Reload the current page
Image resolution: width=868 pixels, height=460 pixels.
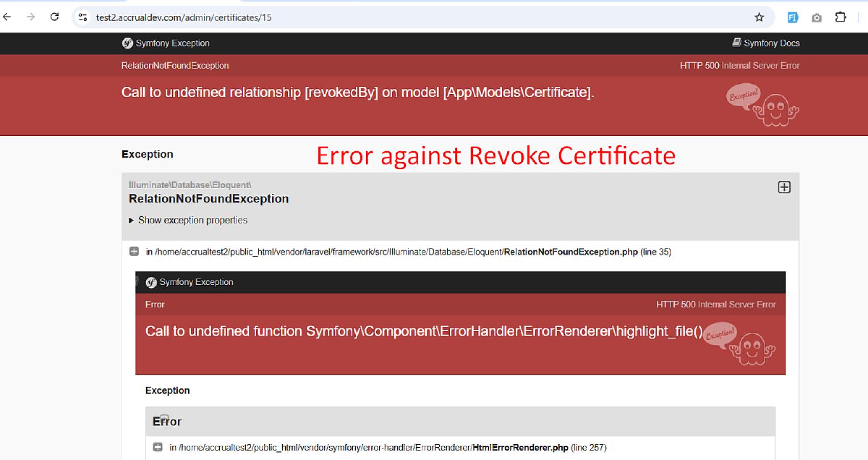pyautogui.click(x=54, y=17)
